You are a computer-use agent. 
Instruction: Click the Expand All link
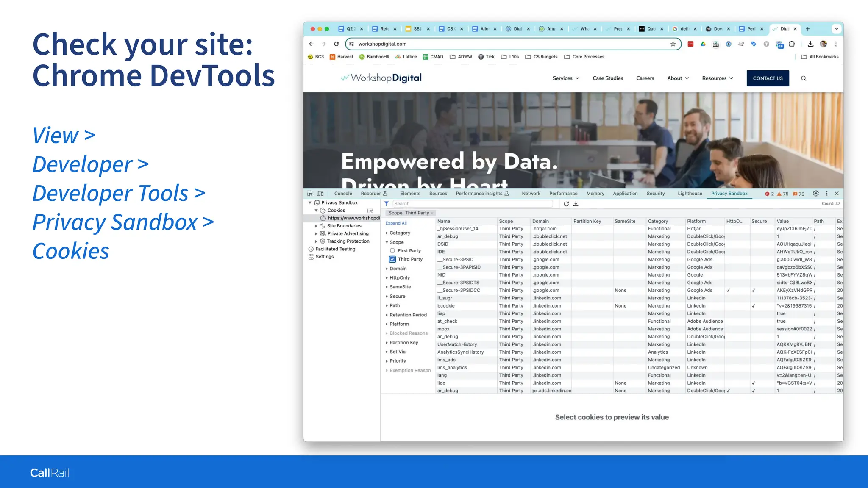(396, 223)
